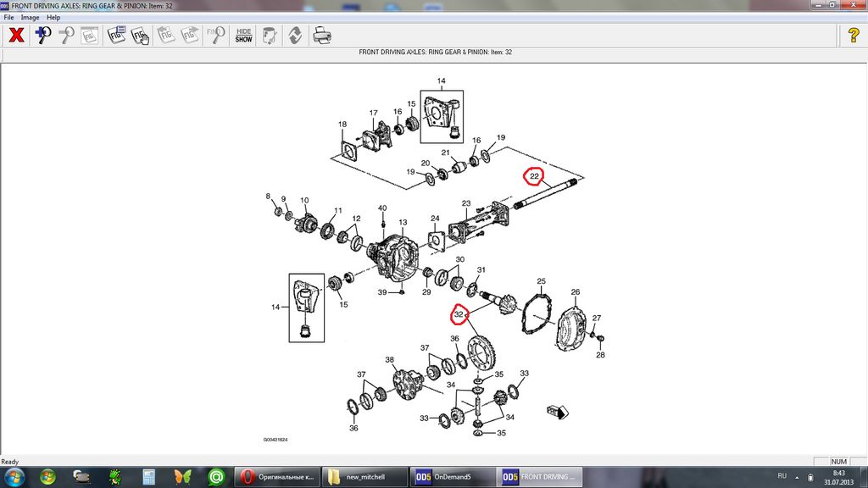Click part number 13 in the diagram

coord(403,223)
